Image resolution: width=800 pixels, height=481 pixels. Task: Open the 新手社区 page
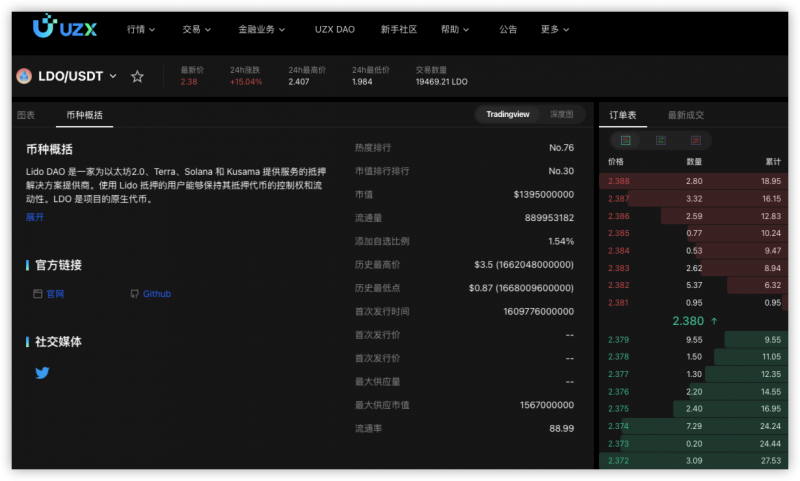[398, 30]
